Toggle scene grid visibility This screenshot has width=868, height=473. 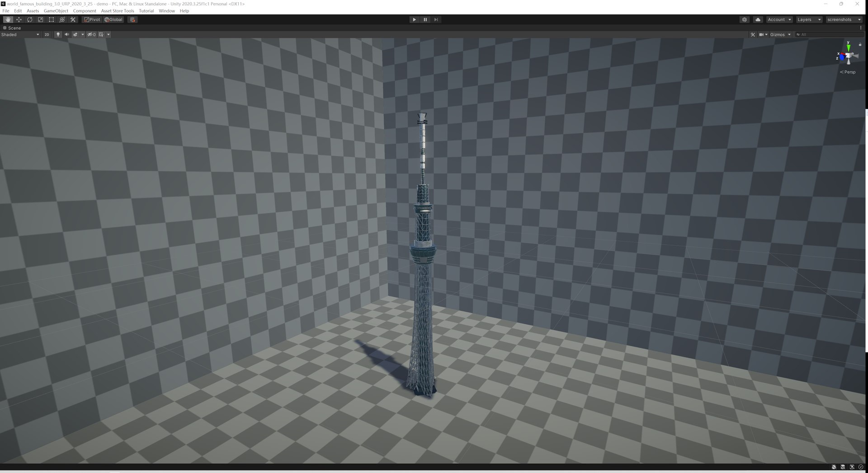pyautogui.click(x=101, y=34)
